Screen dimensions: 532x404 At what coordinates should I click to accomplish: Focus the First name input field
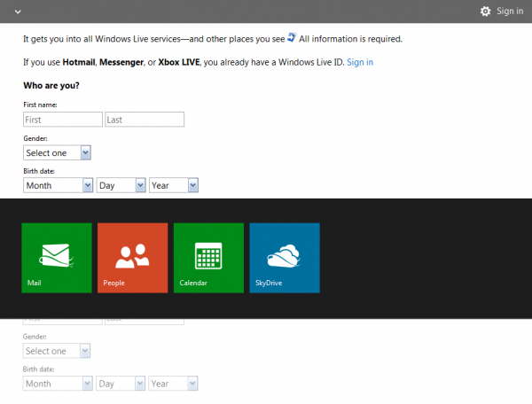(63, 120)
